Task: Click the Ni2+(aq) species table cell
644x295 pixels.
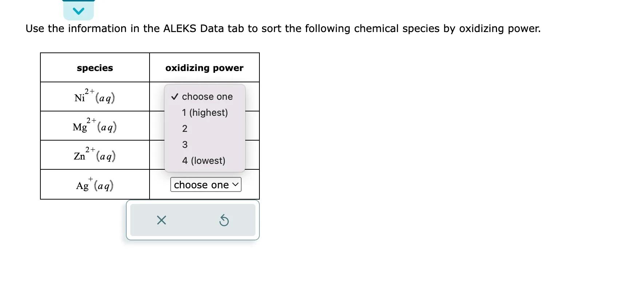Action: tap(95, 96)
